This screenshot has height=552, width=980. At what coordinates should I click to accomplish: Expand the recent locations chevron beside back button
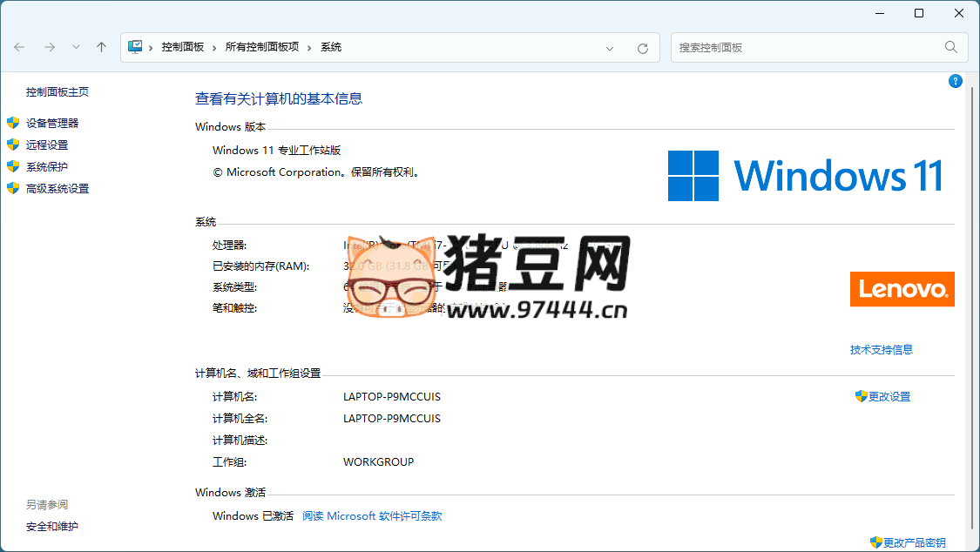[76, 47]
